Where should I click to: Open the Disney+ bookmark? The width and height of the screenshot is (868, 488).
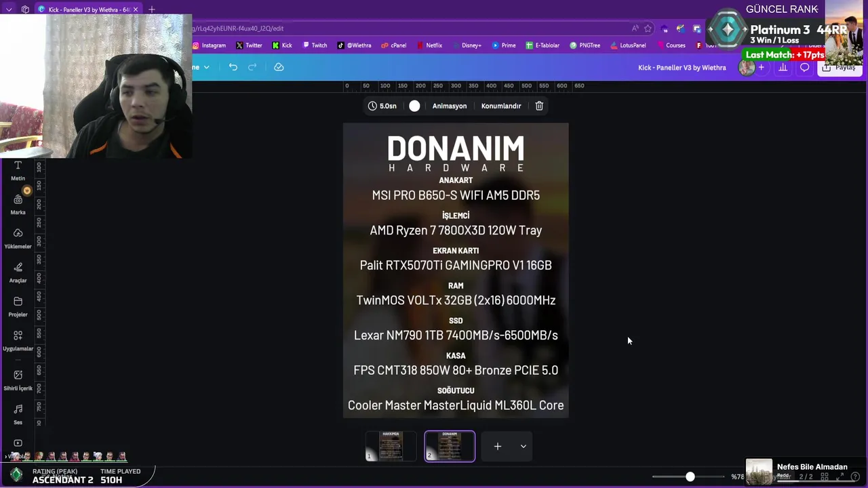coord(467,45)
